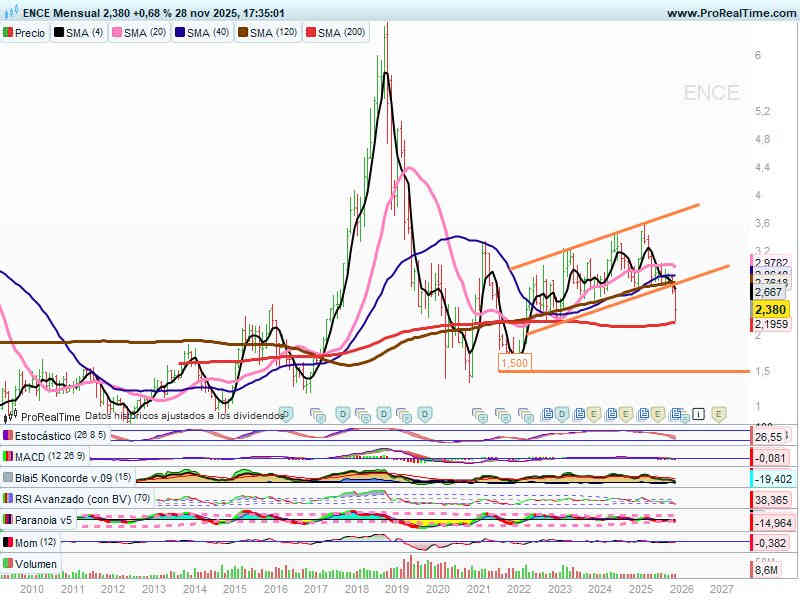The image size is (800, 600).
Task: Click the Paranoia v5 indicator icon
Action: [x=9, y=520]
